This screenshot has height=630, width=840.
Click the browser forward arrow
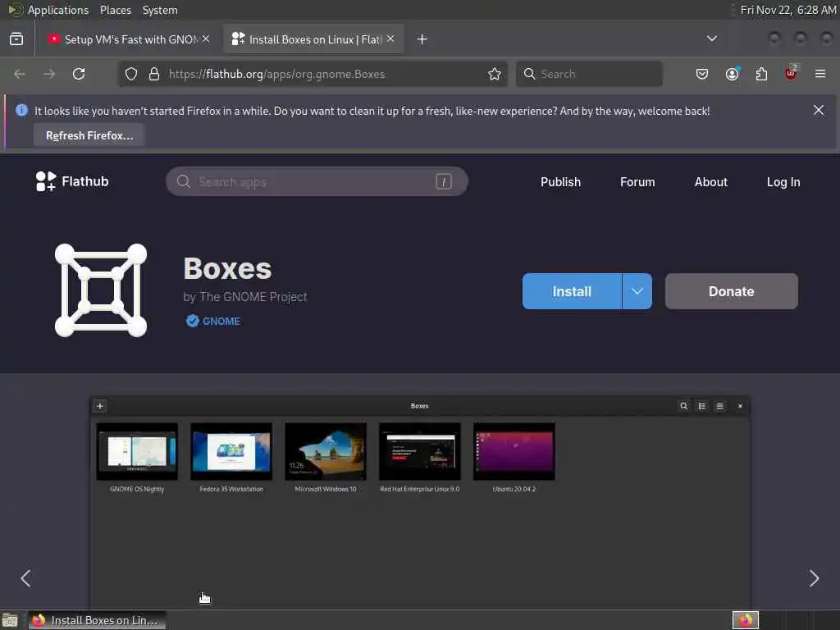pos(49,74)
